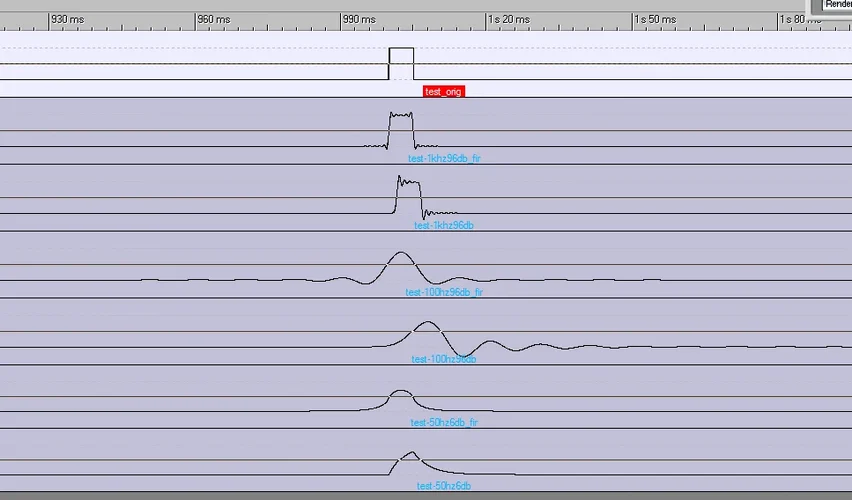Click the 1s 50 ms ruler marker
This screenshot has height=500, width=852.
[655, 20]
